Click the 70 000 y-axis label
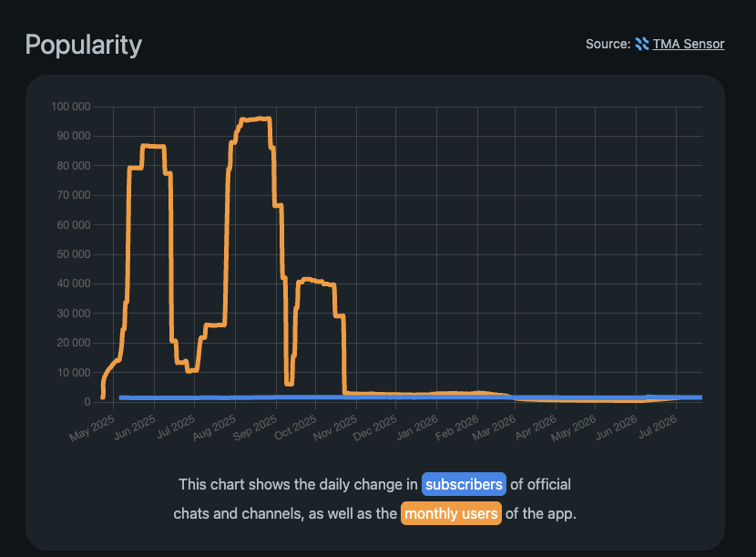The height and width of the screenshot is (557, 756). pos(73,195)
